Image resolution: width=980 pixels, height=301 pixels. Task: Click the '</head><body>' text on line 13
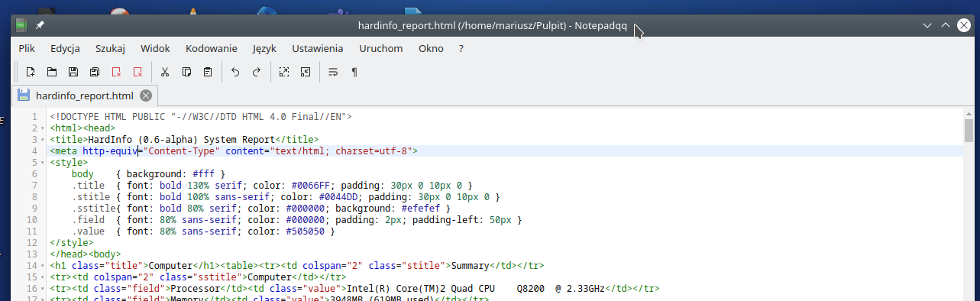point(86,254)
